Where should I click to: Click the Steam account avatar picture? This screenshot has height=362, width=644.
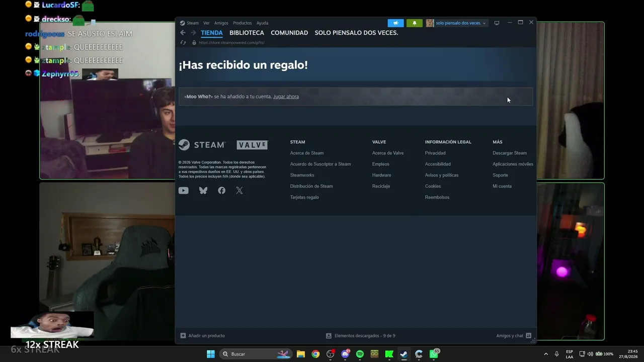pos(430,23)
